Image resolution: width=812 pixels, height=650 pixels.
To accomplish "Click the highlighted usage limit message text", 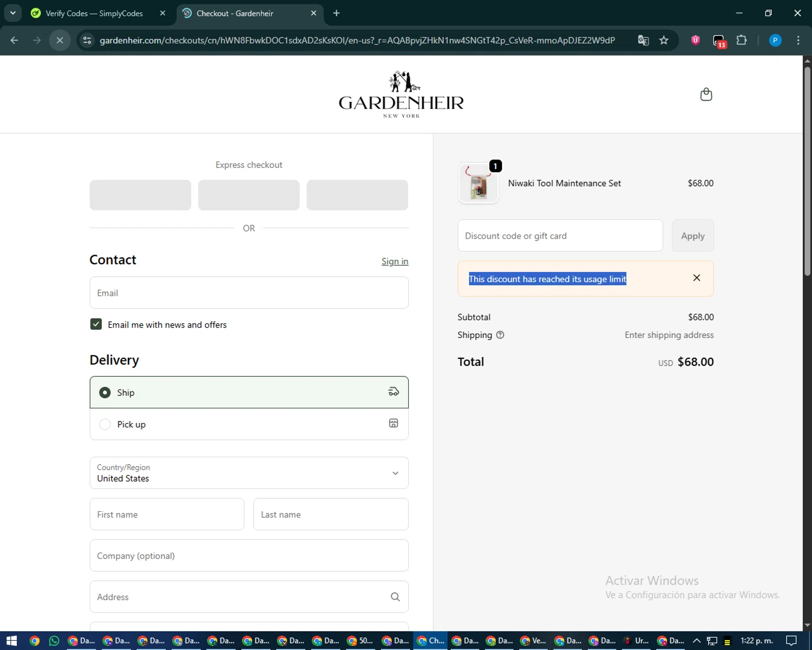I will pyautogui.click(x=547, y=279).
